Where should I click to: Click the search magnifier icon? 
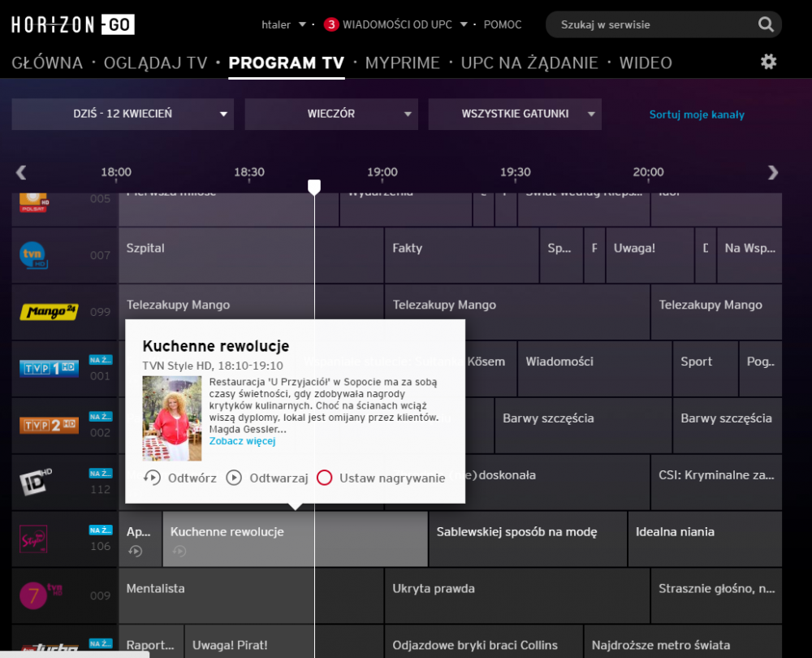(766, 24)
